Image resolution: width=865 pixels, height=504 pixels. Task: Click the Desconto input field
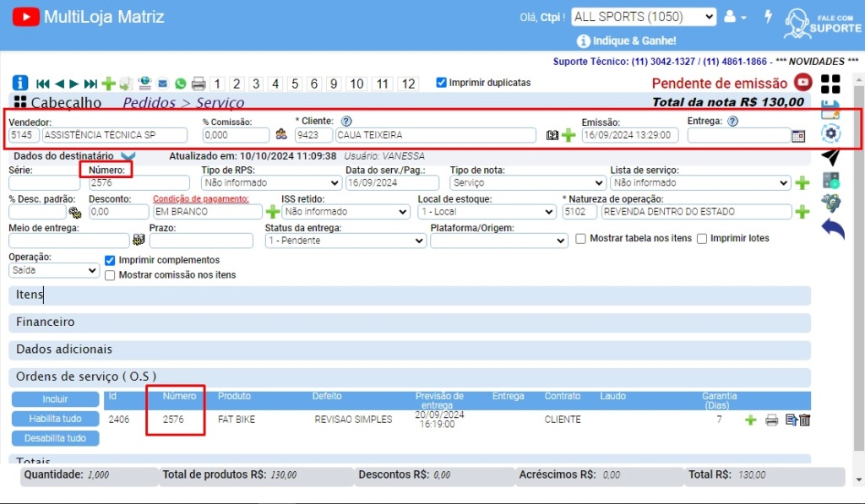click(118, 212)
